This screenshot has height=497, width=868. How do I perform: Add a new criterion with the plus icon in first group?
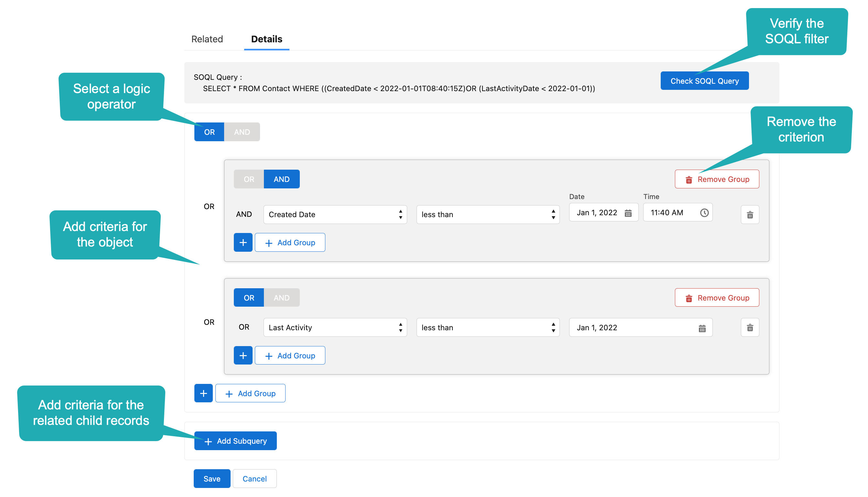point(243,242)
